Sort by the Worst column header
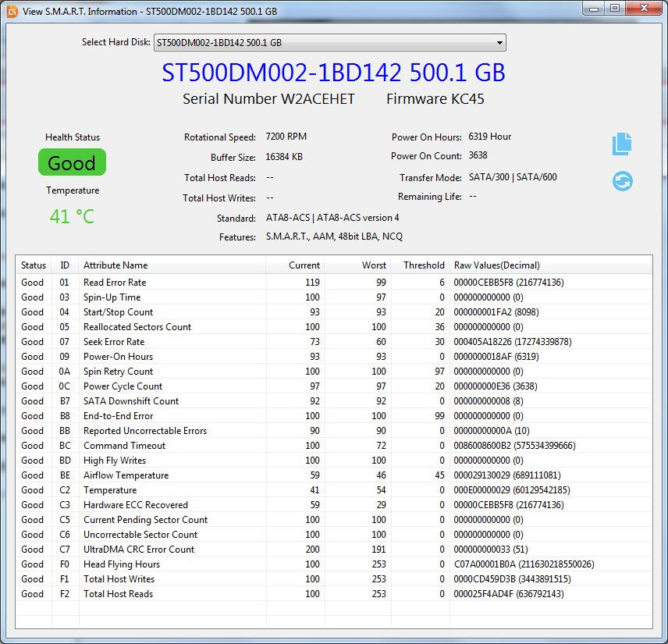668x644 pixels. 357,265
